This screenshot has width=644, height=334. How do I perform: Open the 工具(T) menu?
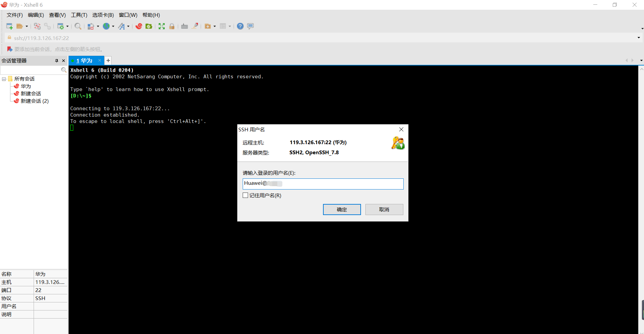(x=79, y=15)
